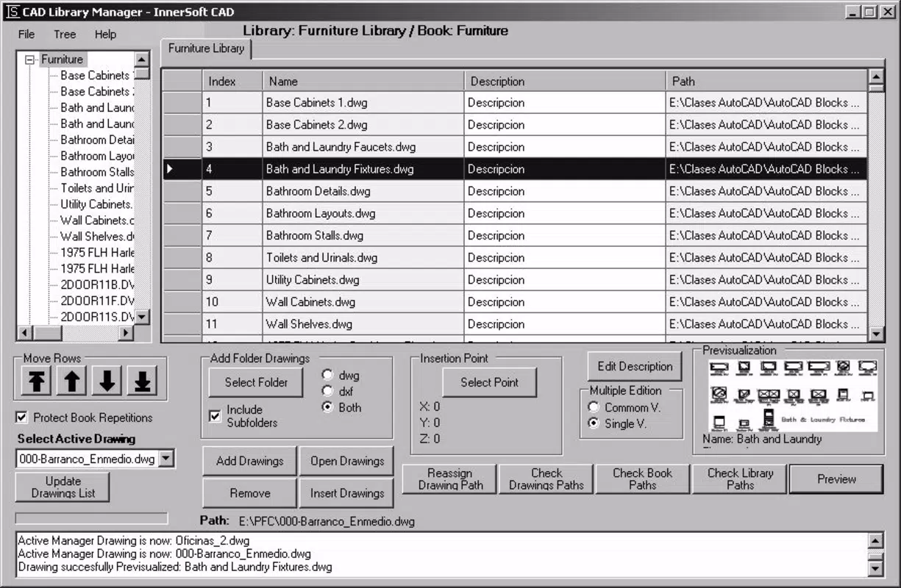Viewport: 901px width, 588px height.
Task: Click Open Drawings button
Action: (346, 461)
